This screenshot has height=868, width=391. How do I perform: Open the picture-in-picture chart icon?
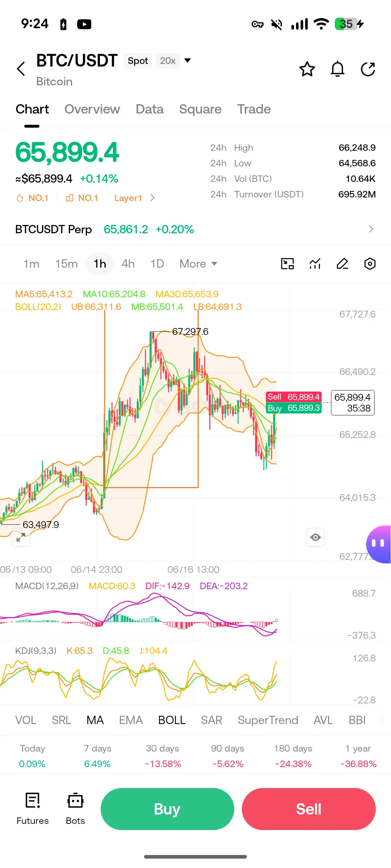287,264
